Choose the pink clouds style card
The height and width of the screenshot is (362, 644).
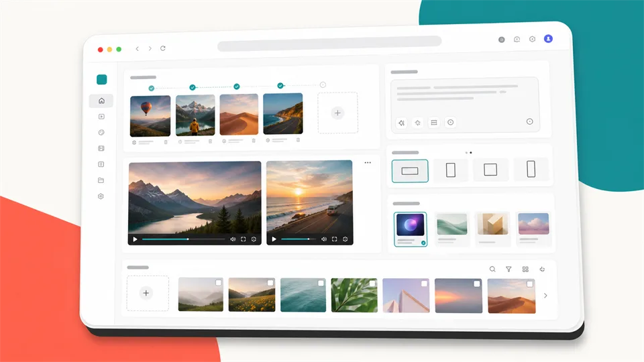(x=533, y=228)
